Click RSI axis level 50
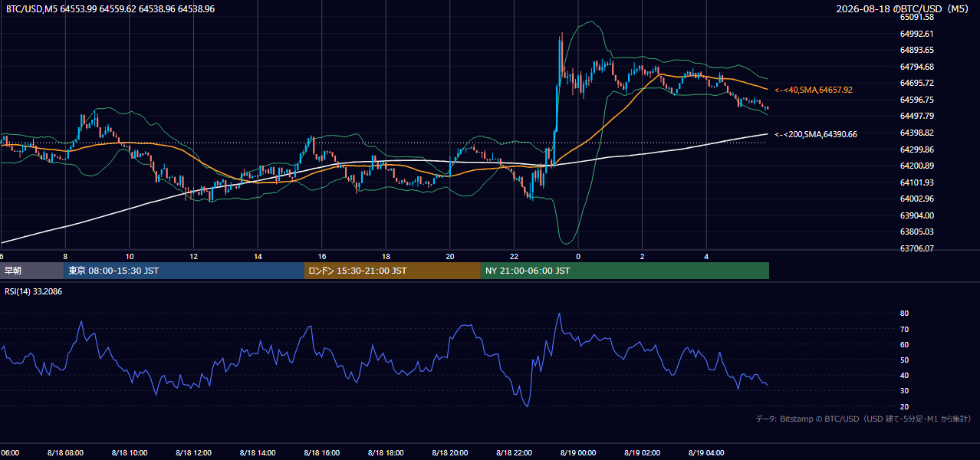Viewport: 980px width, 460px height. pos(904,360)
